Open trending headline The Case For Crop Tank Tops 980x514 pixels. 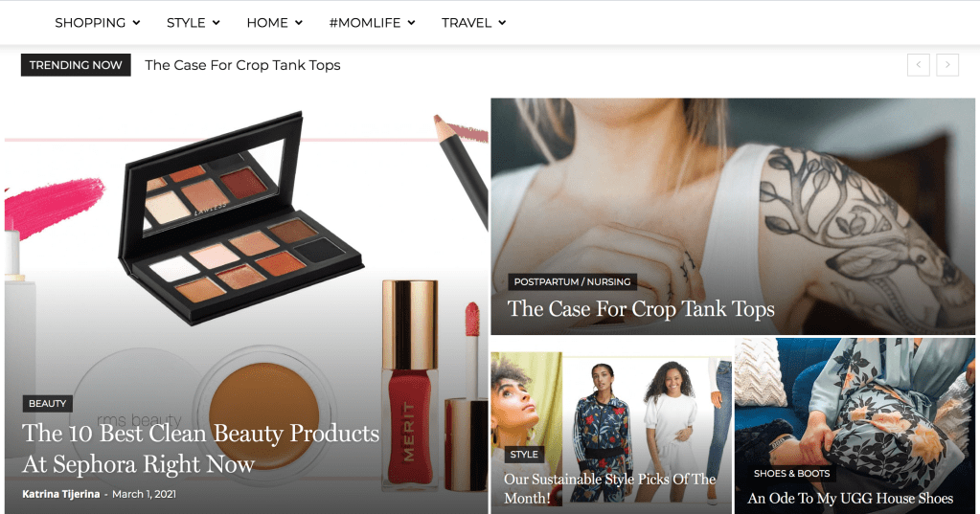click(x=242, y=65)
